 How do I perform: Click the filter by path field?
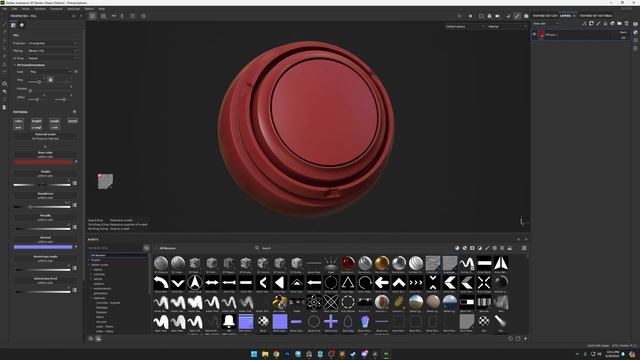[115, 248]
